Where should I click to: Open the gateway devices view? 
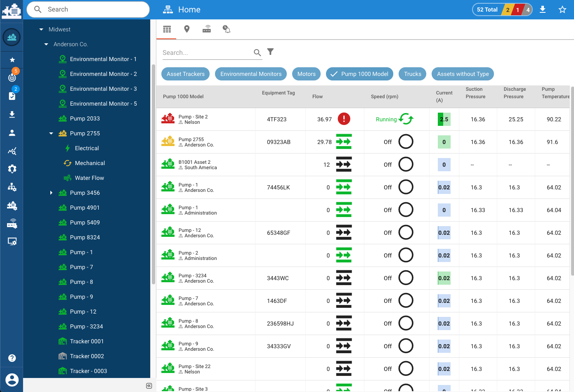coord(206,29)
